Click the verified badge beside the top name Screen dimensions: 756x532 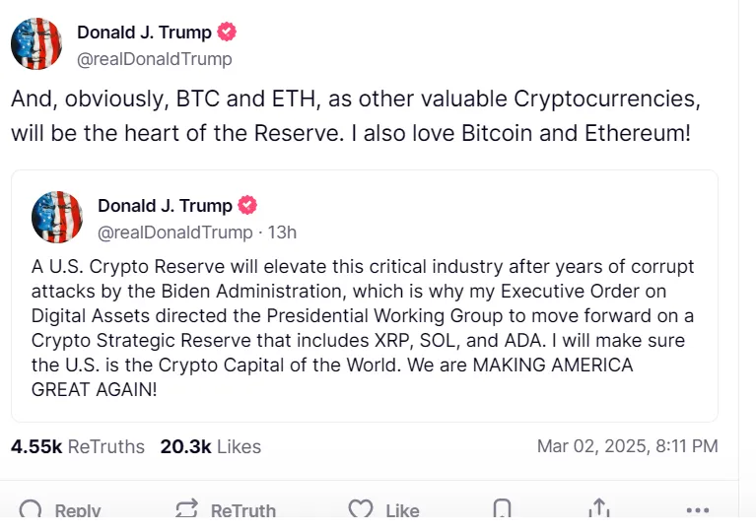point(227,33)
